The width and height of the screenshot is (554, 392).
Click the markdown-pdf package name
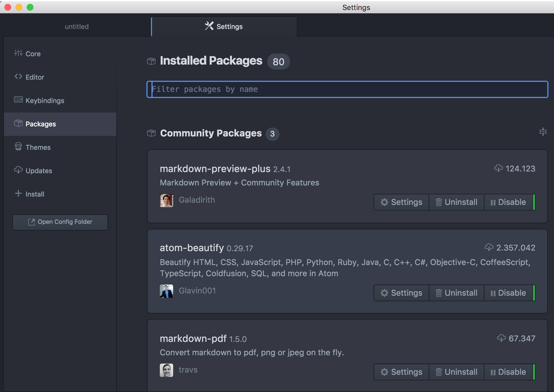(193, 339)
